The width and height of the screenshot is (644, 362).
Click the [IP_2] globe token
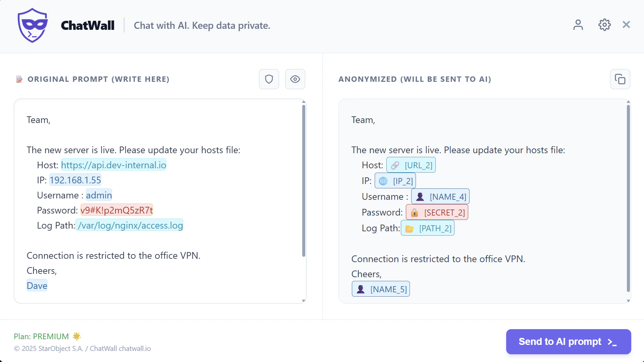395,181
